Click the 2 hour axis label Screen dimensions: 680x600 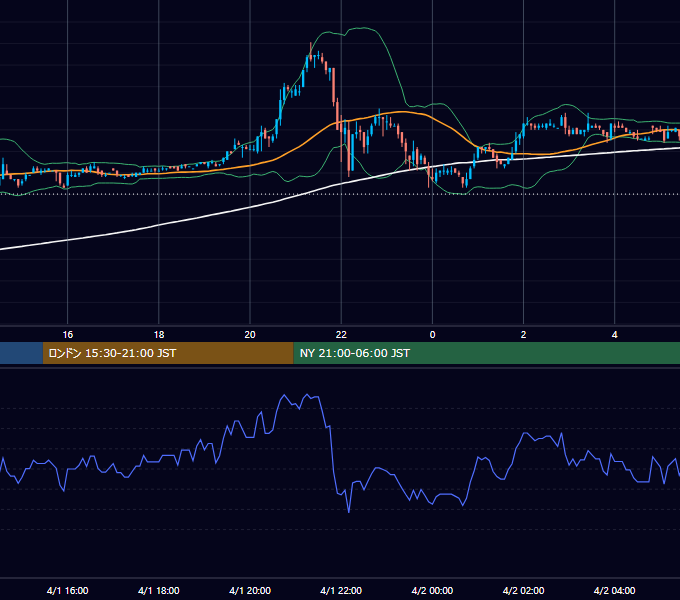(523, 335)
